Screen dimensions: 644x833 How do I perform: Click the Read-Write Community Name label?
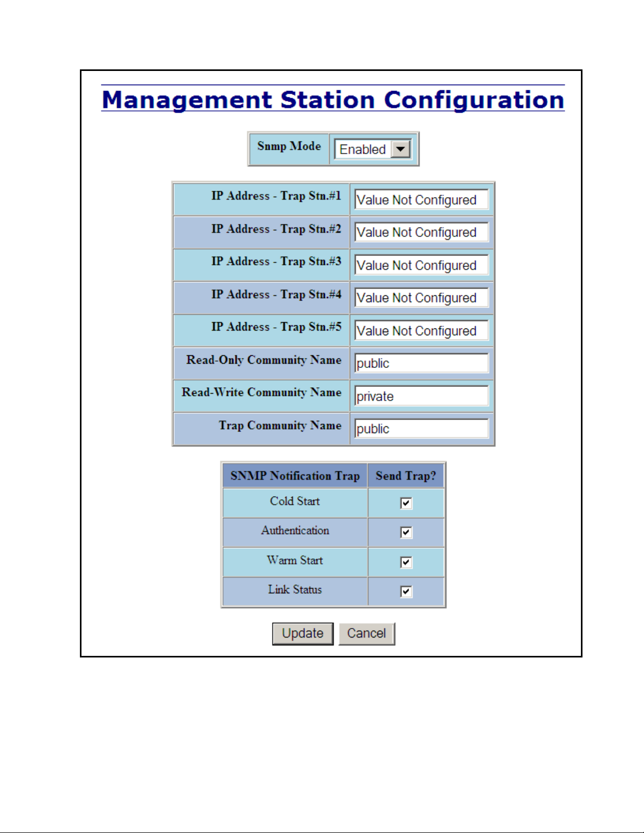(262, 393)
